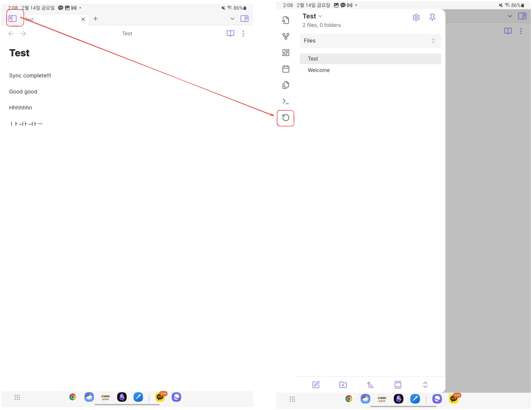Open Samsung Internet in left screenshot dock

[176, 397]
